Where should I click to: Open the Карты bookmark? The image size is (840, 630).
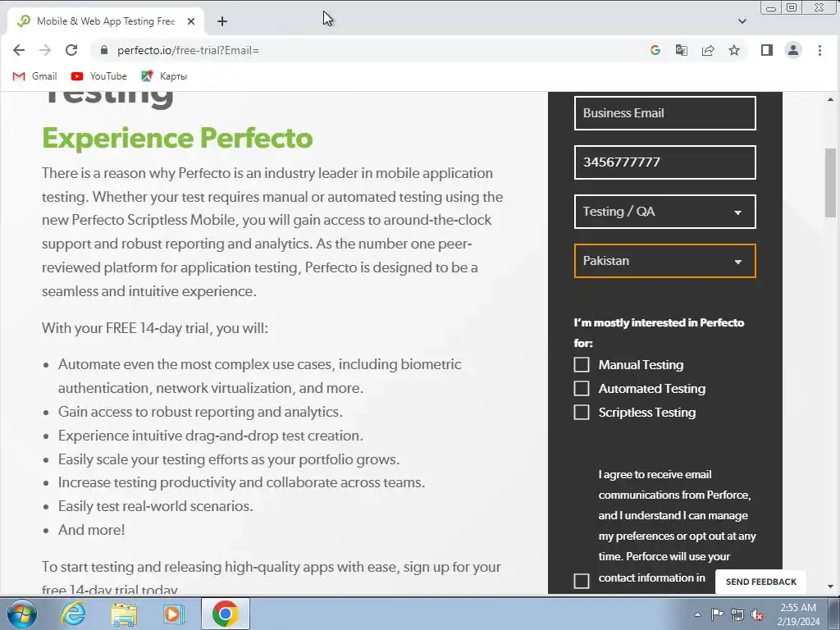(x=164, y=76)
